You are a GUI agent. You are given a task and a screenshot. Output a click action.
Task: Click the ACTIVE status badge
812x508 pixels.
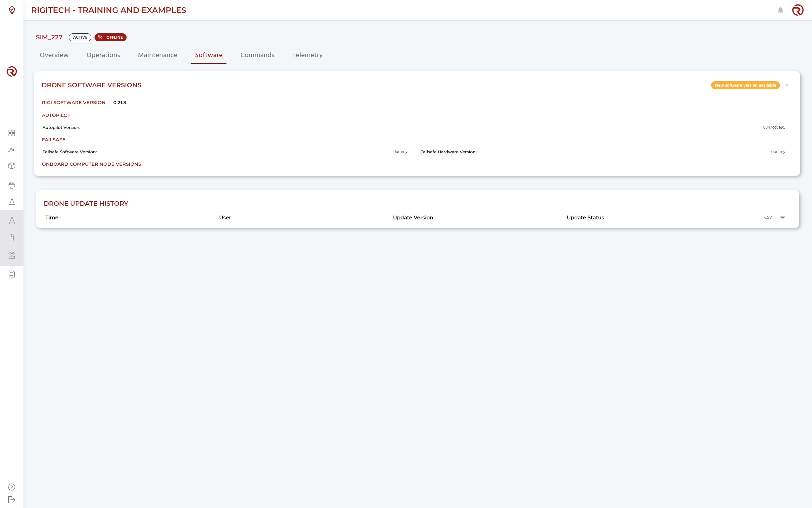pos(80,37)
